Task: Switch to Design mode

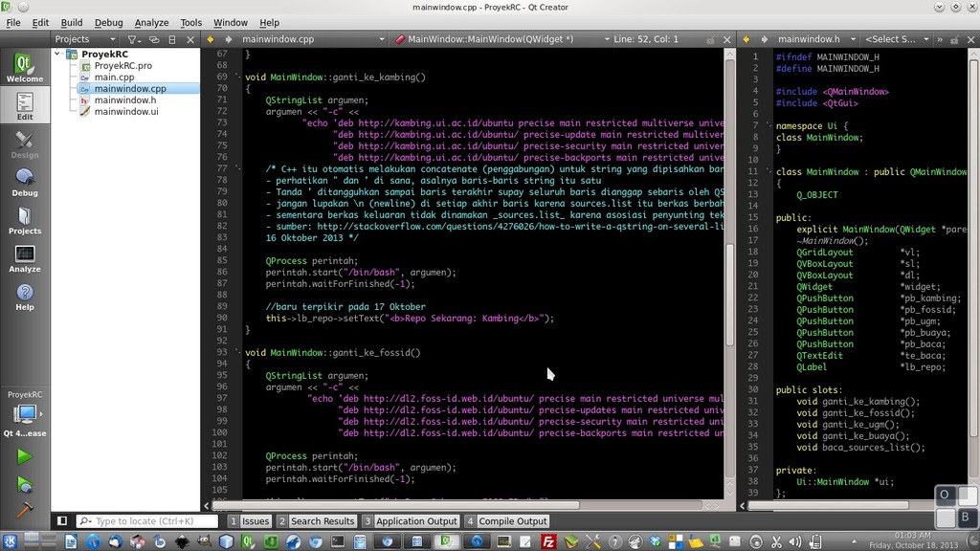Action: tap(24, 143)
